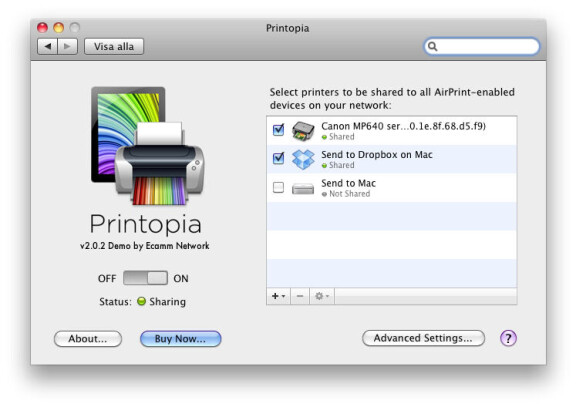Click the search field in toolbar
Screen dimensions: 576x407
[x=482, y=46]
